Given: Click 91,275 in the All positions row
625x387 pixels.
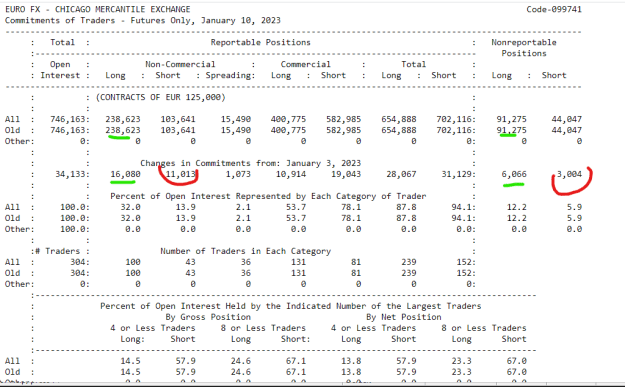Looking at the screenshot, I should pos(511,119).
